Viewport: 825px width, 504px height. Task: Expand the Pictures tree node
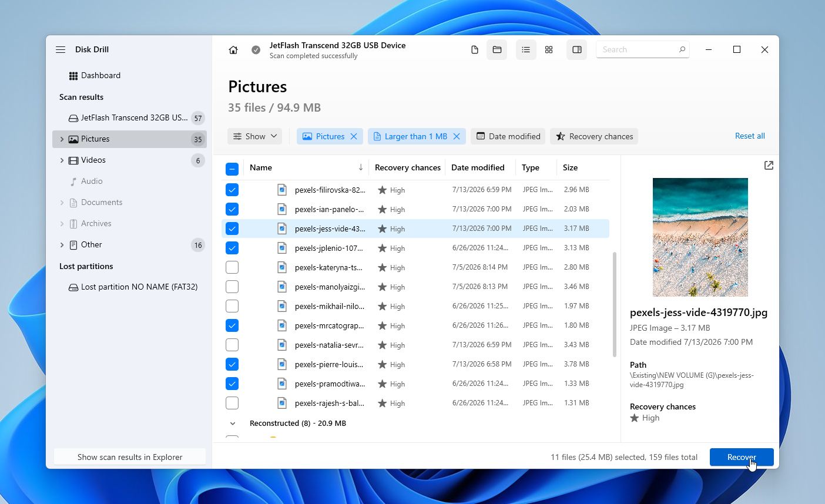coord(62,139)
